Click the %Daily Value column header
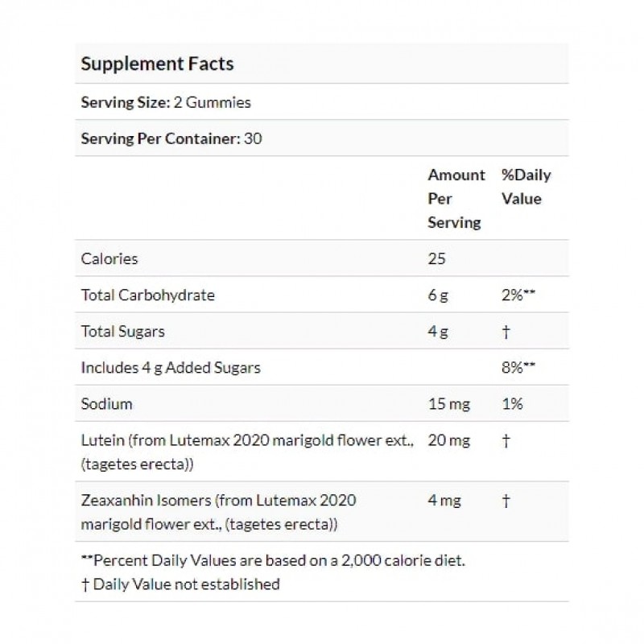Viewport: 644px width, 644px height. [526, 187]
